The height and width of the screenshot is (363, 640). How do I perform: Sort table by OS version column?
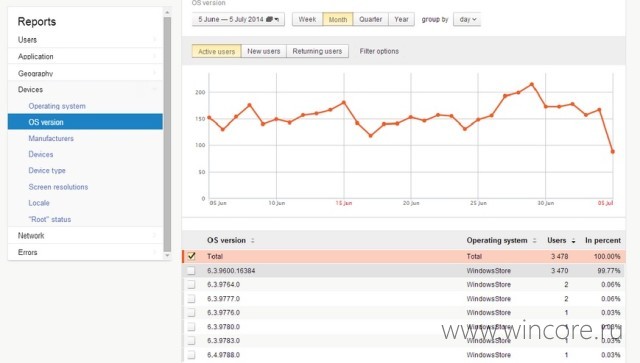[231, 240]
